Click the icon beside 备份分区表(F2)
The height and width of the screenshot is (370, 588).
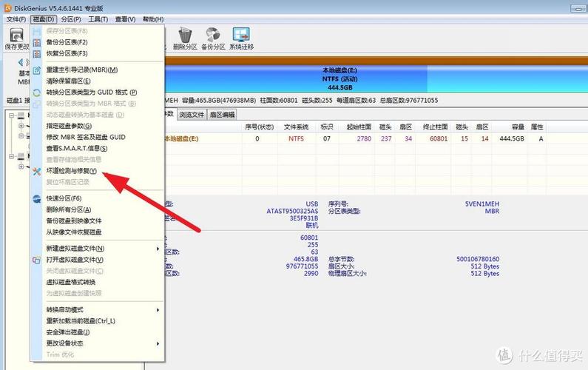click(37, 43)
